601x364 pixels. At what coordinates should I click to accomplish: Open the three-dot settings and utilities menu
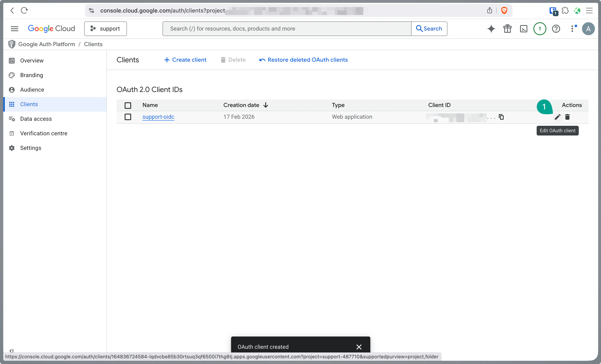click(572, 29)
